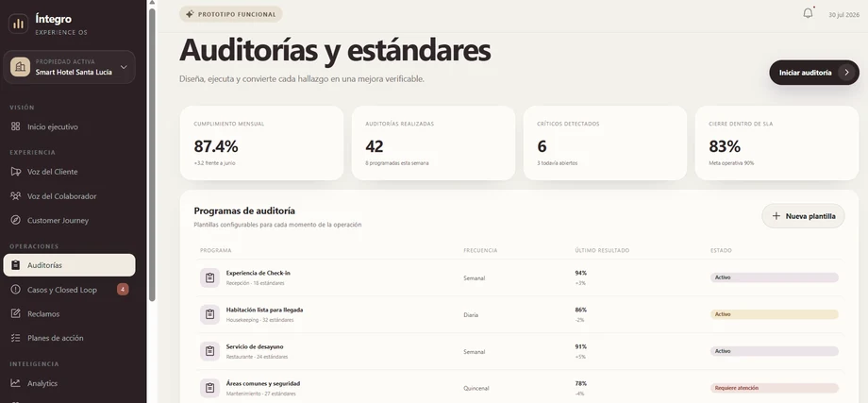
Task: Open Casos y Closed Loop
Action: [x=69, y=290]
